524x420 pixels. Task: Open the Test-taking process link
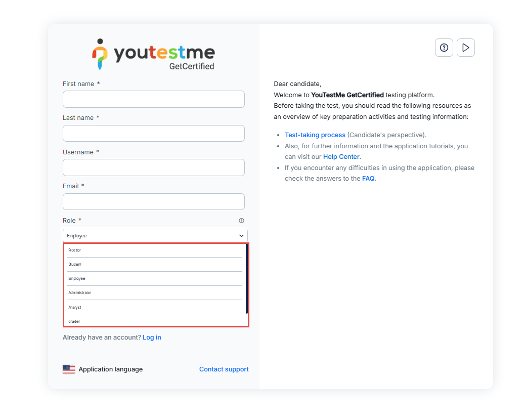(315, 135)
